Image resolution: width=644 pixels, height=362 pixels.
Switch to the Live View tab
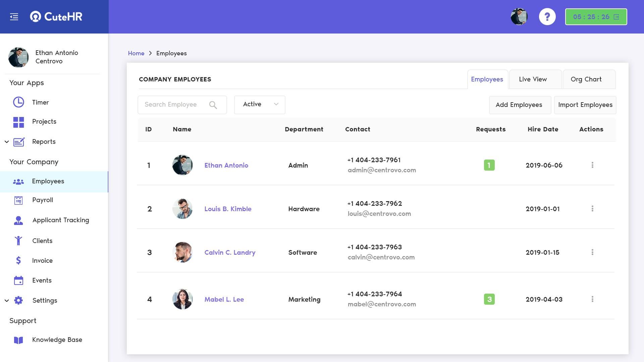(533, 79)
